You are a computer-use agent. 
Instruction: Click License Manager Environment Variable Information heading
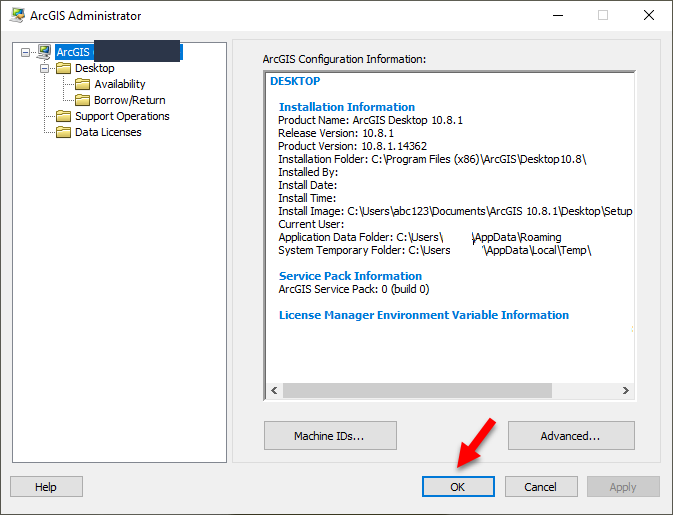tap(424, 315)
